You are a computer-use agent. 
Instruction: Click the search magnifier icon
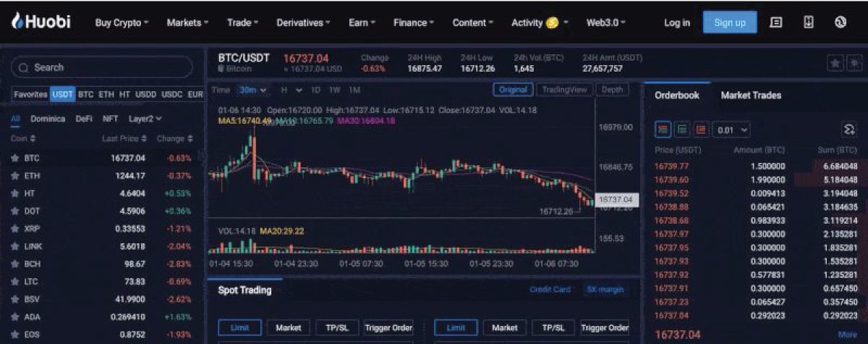coord(23,67)
